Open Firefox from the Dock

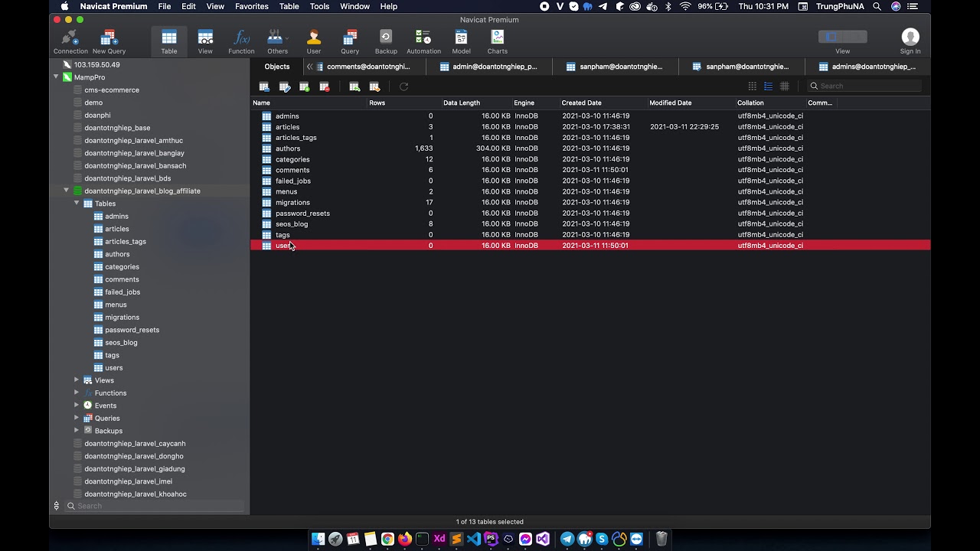[405, 540]
